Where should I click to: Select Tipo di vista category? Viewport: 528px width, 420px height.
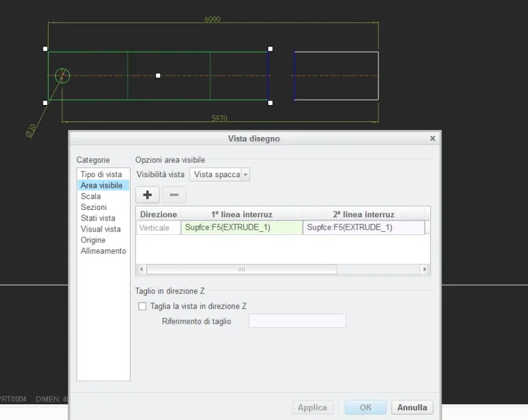point(101,175)
